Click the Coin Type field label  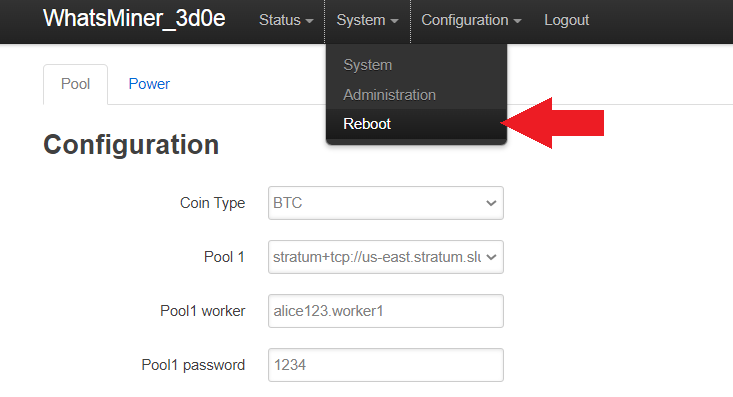click(212, 203)
